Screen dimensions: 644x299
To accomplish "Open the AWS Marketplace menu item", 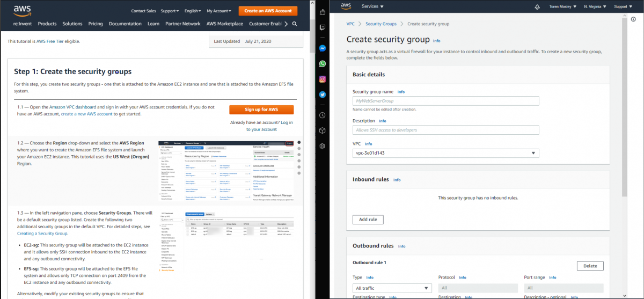I will (225, 24).
